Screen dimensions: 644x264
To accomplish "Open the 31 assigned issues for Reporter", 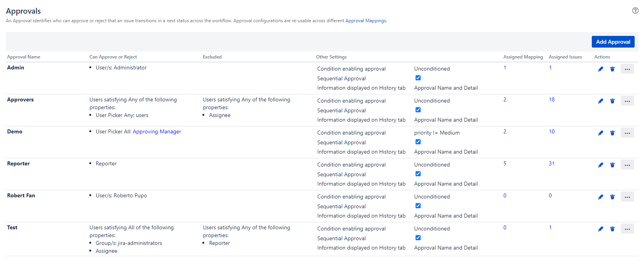I will (x=551, y=164).
